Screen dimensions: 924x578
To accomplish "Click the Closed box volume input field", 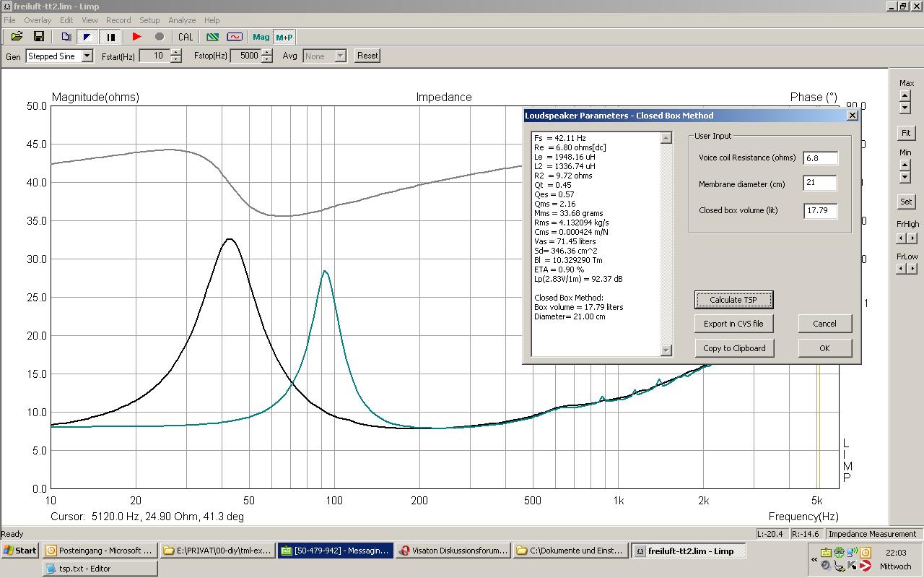I will click(x=820, y=211).
